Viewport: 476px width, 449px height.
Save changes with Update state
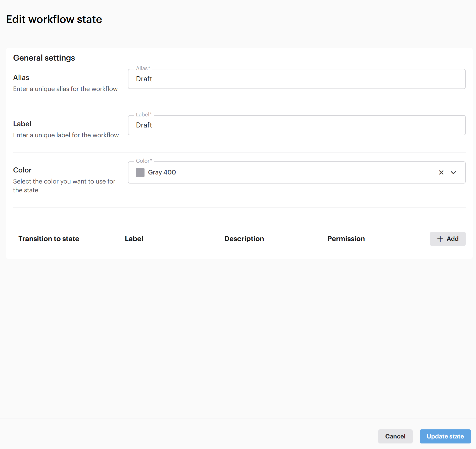[x=445, y=436]
